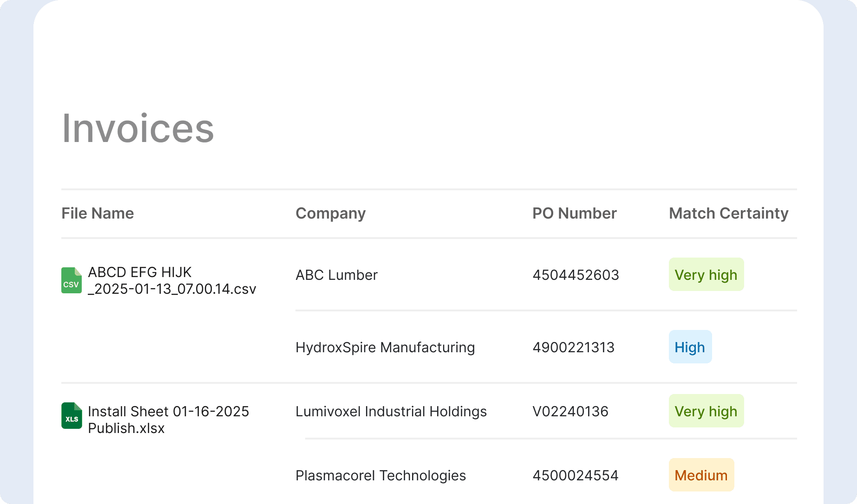Click the Invoices page heading
The image size is (857, 504).
pyautogui.click(x=137, y=129)
